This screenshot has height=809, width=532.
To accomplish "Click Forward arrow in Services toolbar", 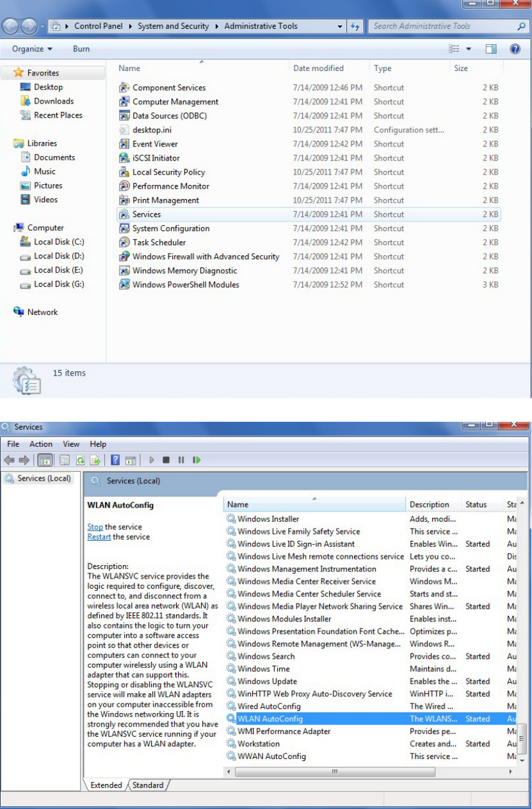I will tap(23, 460).
